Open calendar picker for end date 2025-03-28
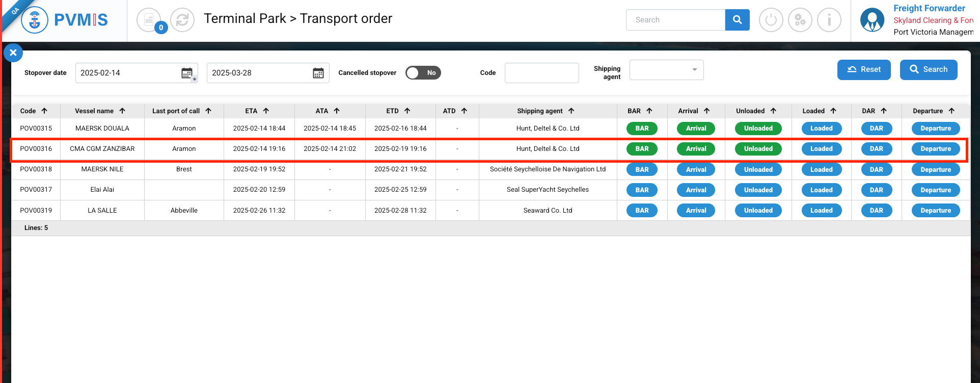Screen dimensions: 980x383 [x=318, y=73]
